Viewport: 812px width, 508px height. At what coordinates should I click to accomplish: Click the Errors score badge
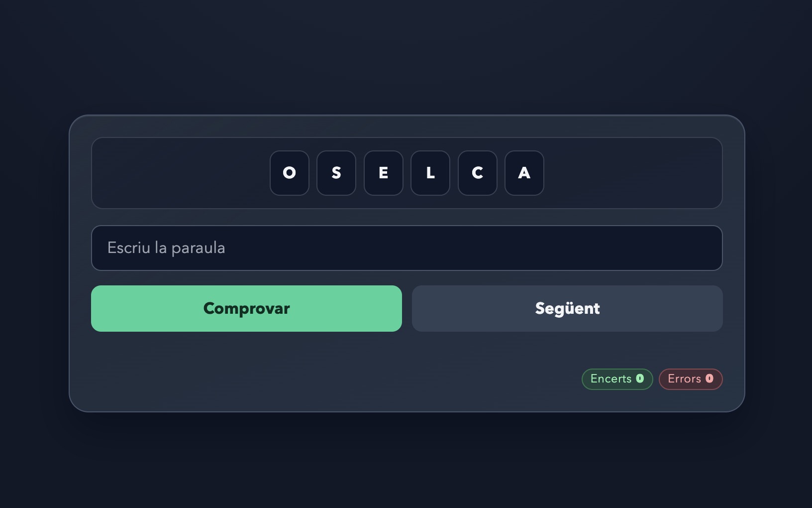[690, 379]
